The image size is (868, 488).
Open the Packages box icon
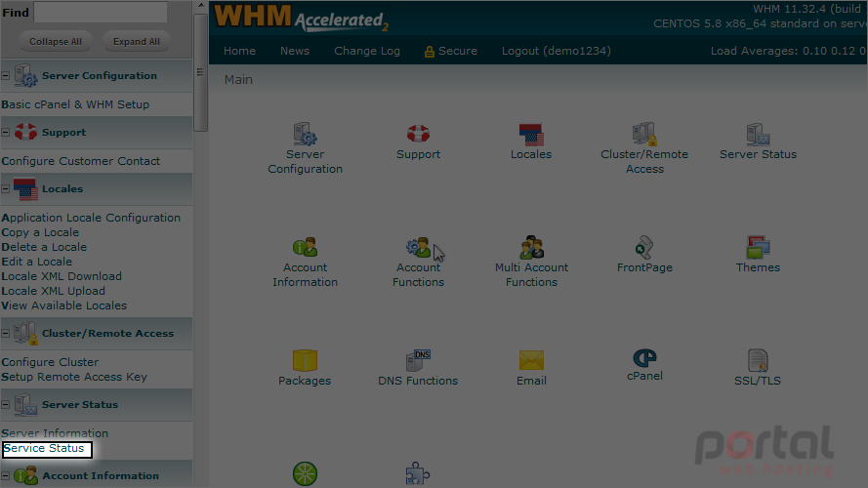(x=305, y=360)
